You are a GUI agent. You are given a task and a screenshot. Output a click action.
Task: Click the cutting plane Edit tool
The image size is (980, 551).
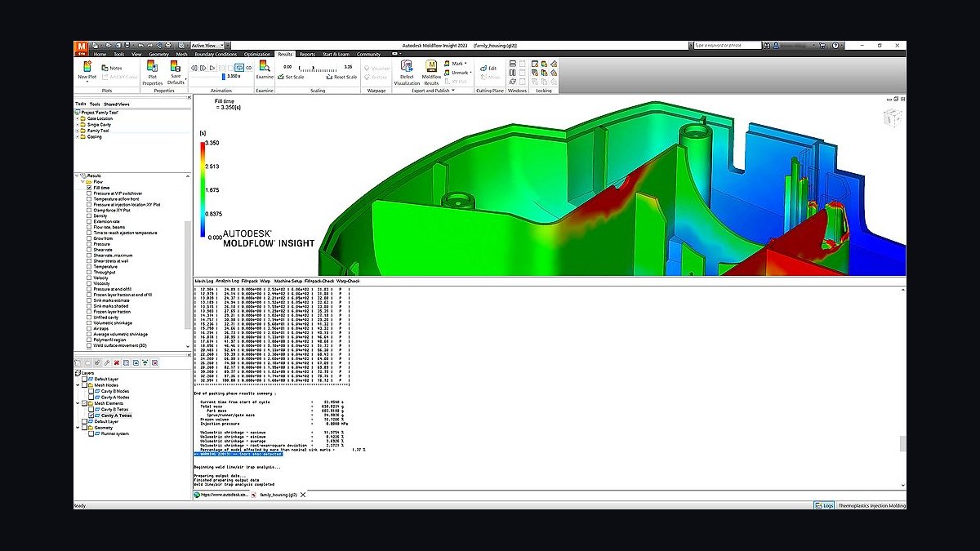click(x=488, y=68)
